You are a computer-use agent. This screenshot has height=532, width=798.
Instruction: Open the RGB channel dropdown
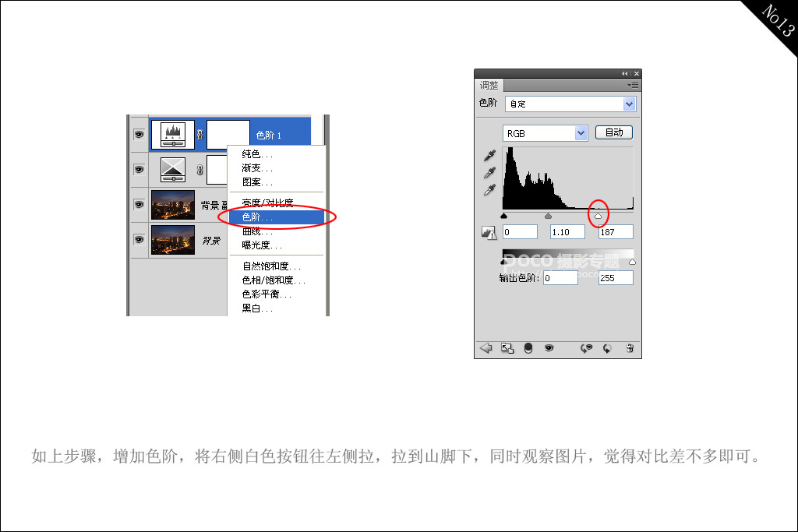coord(545,133)
